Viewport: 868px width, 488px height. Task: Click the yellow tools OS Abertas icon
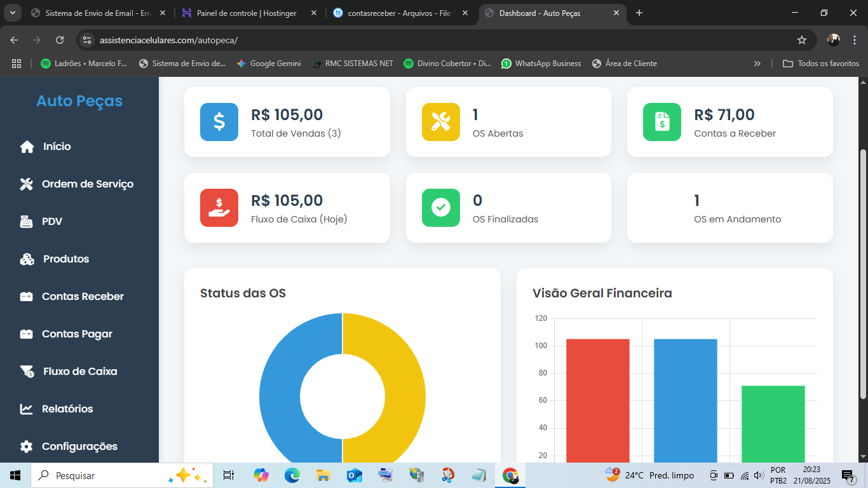(440, 121)
